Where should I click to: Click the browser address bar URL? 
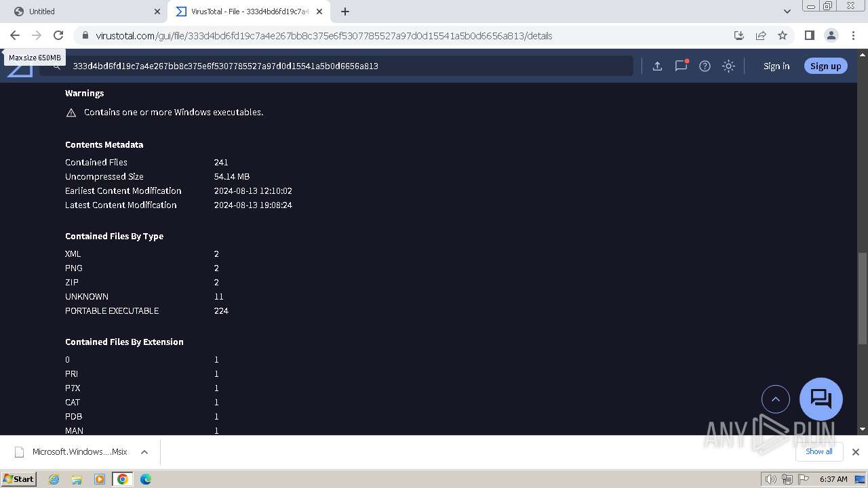point(324,35)
